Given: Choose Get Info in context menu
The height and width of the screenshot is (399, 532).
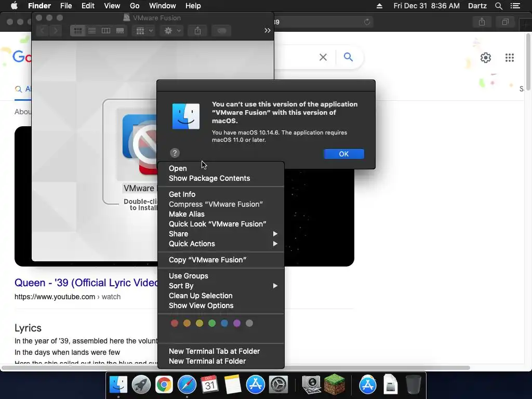Looking at the screenshot, I should (x=221, y=194).
